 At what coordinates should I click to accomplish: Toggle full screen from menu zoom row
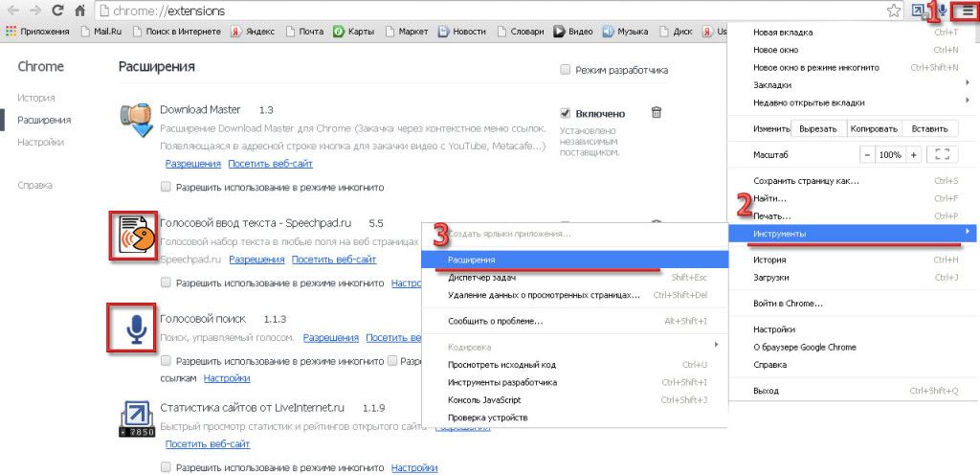(943, 154)
